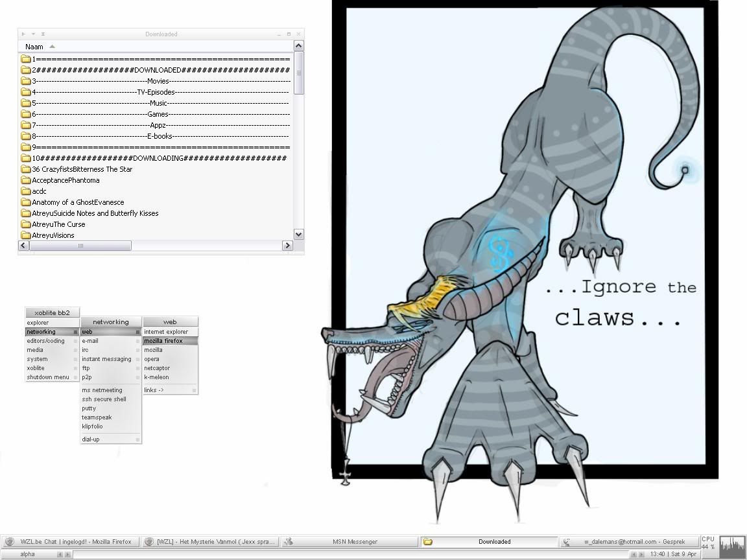Click folder icon beside AtreyuVisions
The height and width of the screenshot is (560, 747).
(x=26, y=235)
